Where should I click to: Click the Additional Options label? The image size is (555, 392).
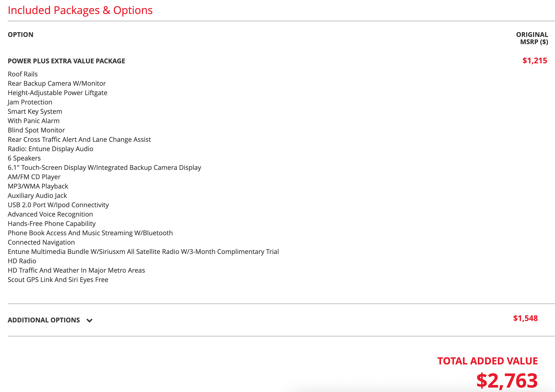coord(44,320)
